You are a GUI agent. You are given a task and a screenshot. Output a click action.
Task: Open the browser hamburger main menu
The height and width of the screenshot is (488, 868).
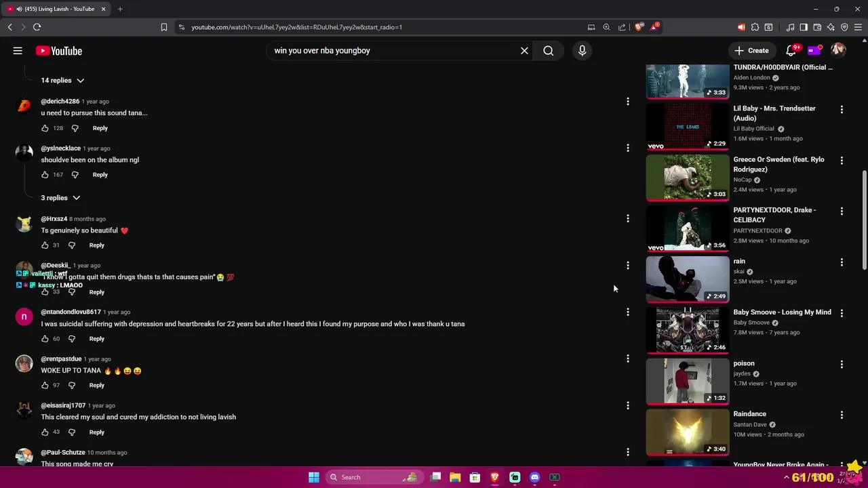tap(858, 27)
